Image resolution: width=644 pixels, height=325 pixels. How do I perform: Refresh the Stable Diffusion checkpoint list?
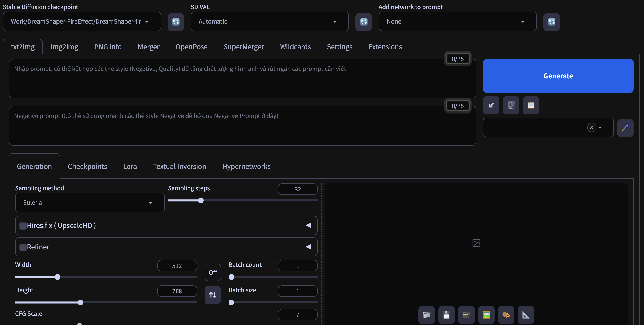[176, 22]
